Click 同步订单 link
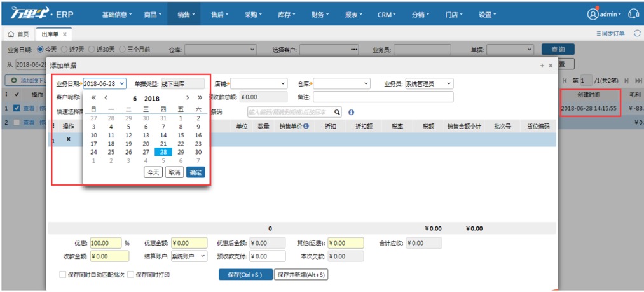This screenshot has height=292, width=644. tap(611, 34)
